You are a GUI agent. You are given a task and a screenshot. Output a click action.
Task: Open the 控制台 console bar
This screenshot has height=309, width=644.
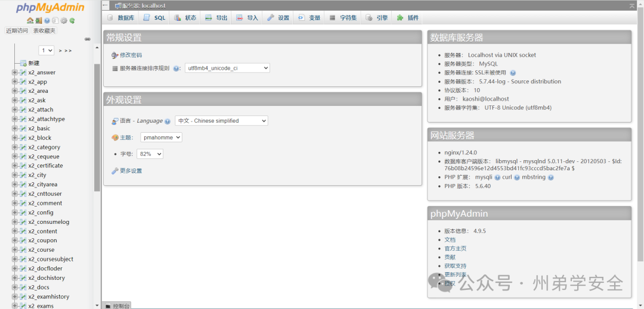click(117, 305)
